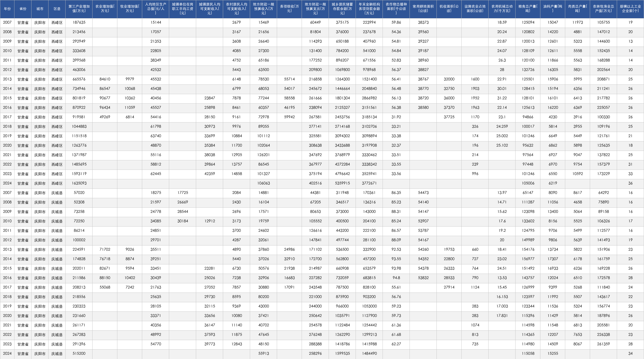Image resolution: width=644 pixels, height=359 pixels.
Task: Select the 年份 column header
Action: coord(7,9)
